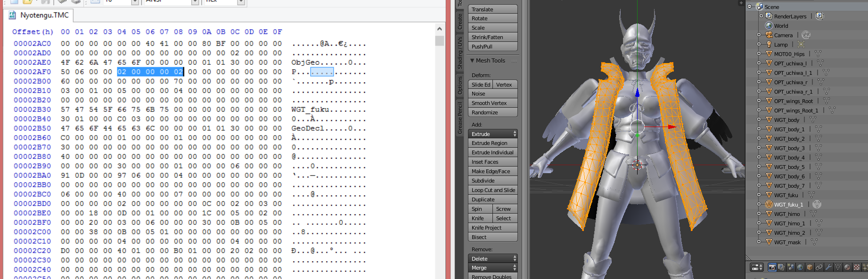
Task: Click the hex editor vertical scrollbar thumb
Action: click(439, 40)
